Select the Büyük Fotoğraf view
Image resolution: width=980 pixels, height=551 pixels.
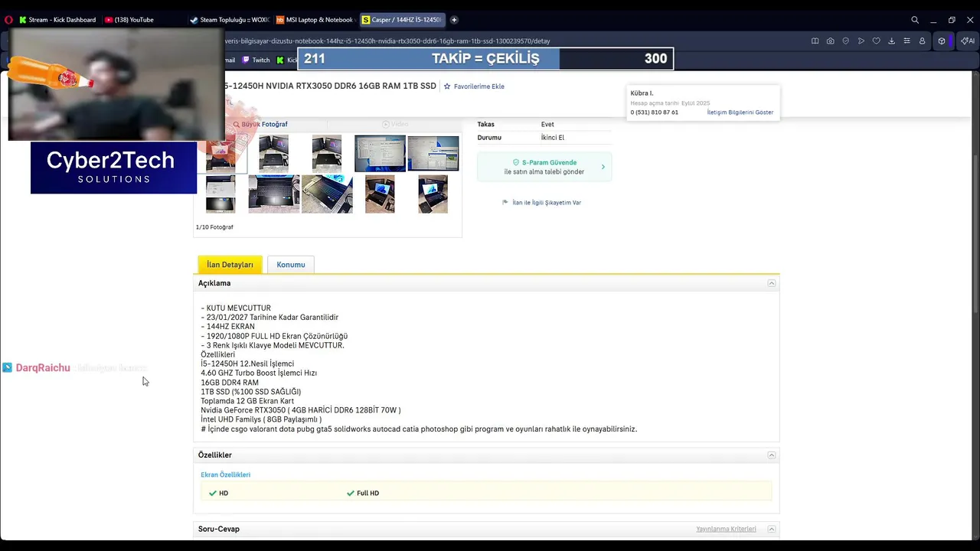click(x=260, y=124)
